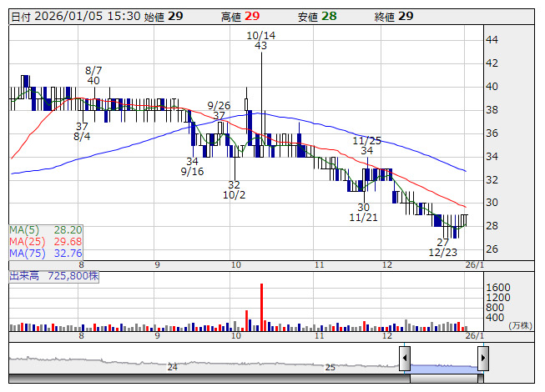
Task: Click the scrollbar thumb beneath the navigator
Action: point(443,378)
